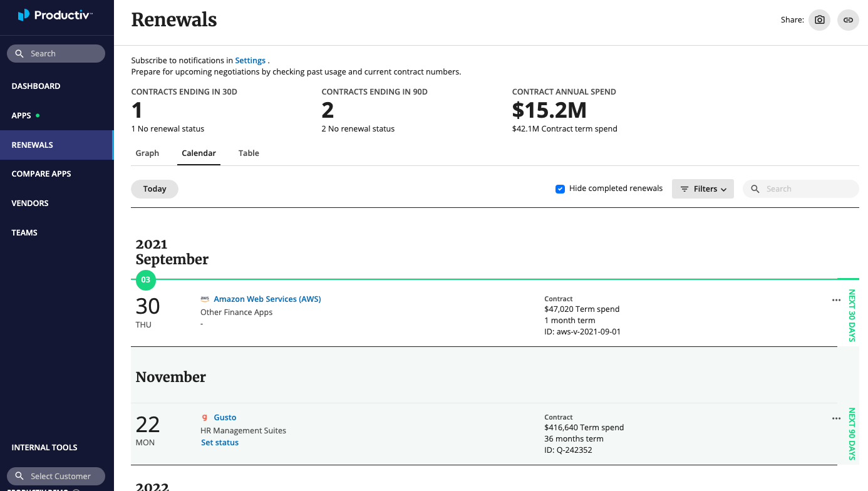The image size is (868, 491).
Task: Click the Amazon Web Services app icon
Action: point(205,299)
